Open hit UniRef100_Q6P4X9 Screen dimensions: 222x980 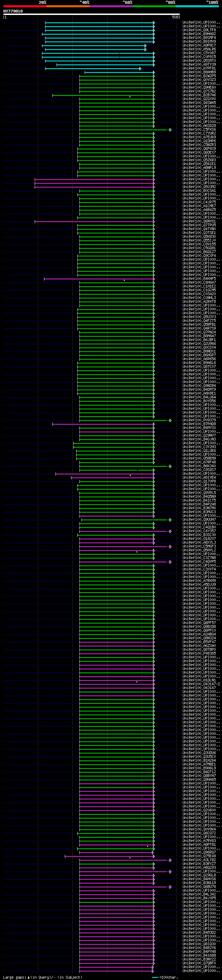pos(199,149)
